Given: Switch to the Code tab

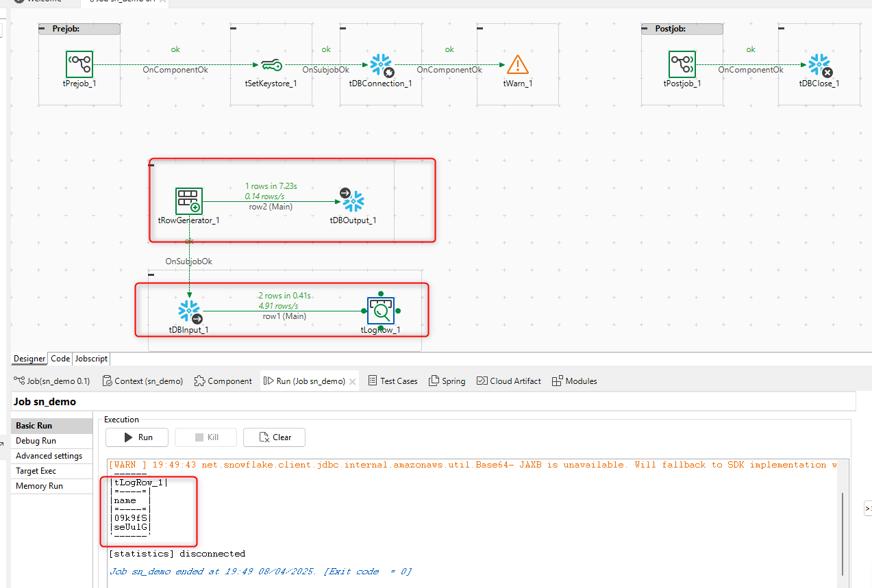Looking at the screenshot, I should [60, 358].
